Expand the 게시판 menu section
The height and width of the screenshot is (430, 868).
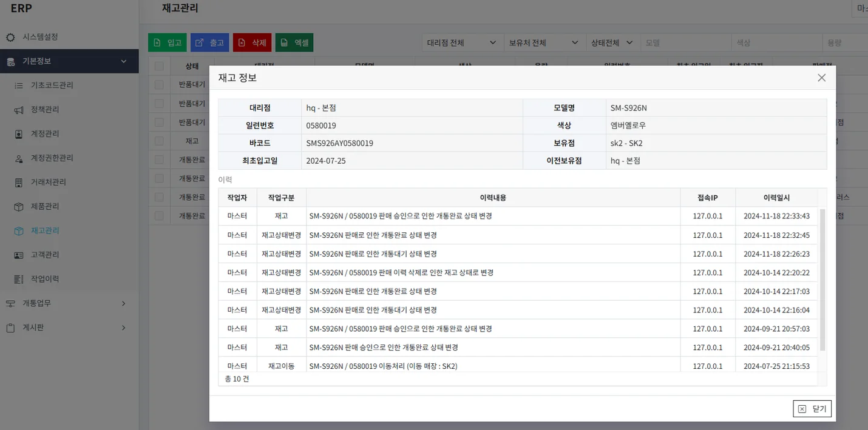click(x=124, y=328)
